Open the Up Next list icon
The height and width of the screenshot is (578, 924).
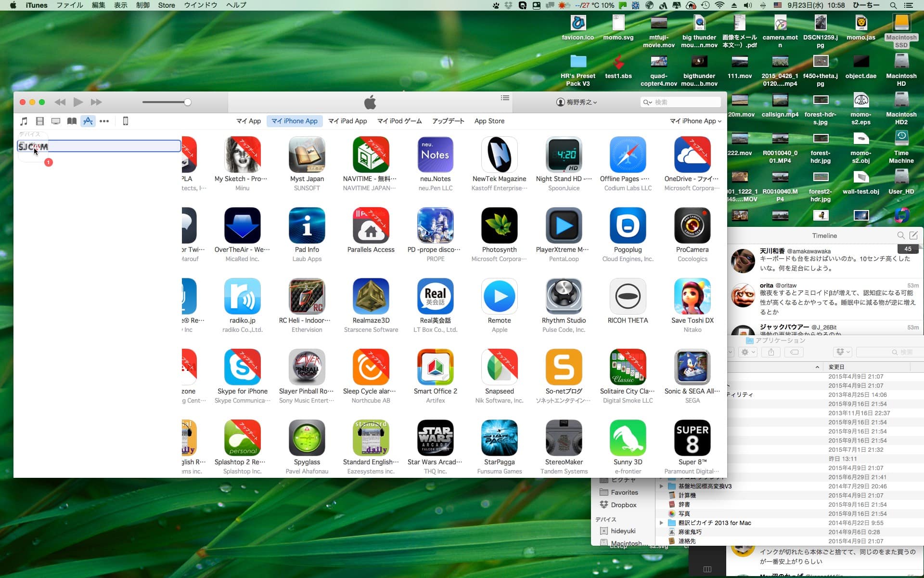tap(505, 98)
